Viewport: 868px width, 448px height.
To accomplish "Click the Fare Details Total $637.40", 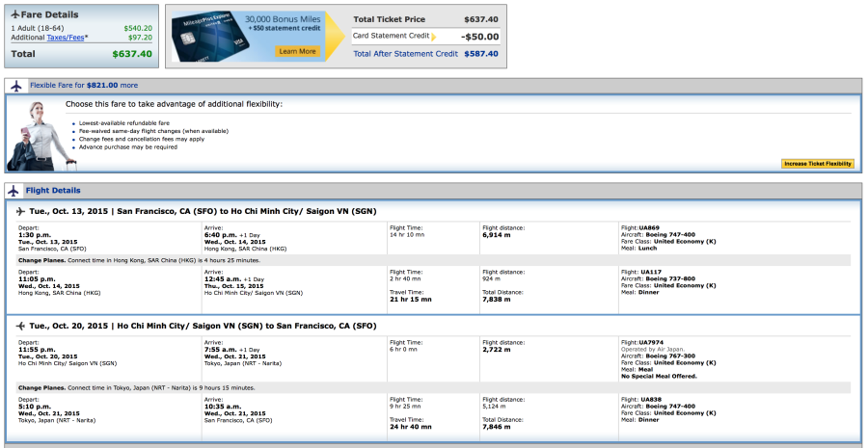I will 132,54.
